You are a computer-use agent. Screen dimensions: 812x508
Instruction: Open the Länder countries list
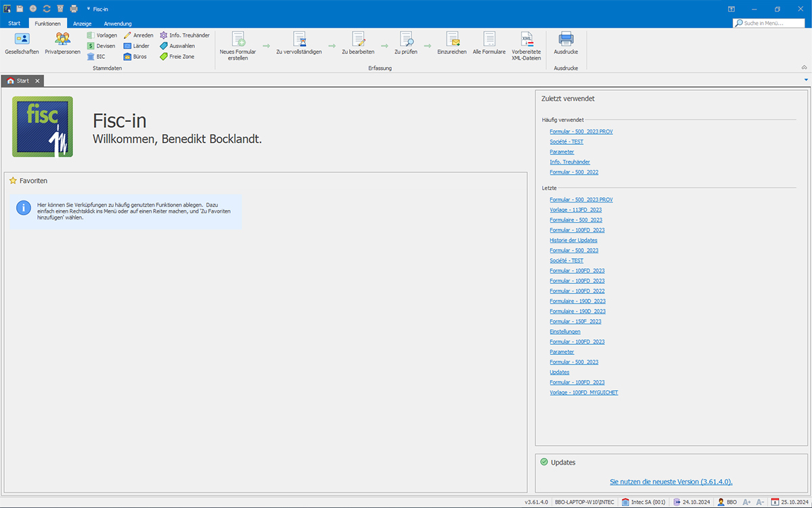tap(136, 46)
